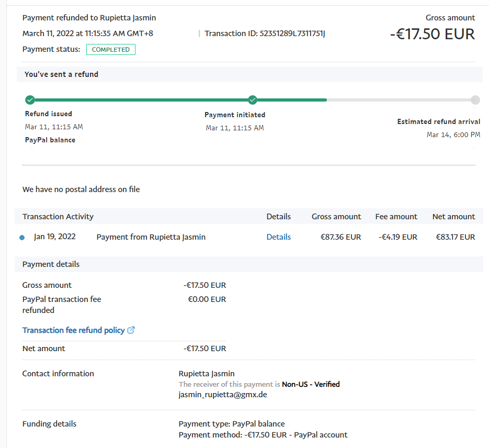Click the blue dot beside Jan 19, 2022

22,238
